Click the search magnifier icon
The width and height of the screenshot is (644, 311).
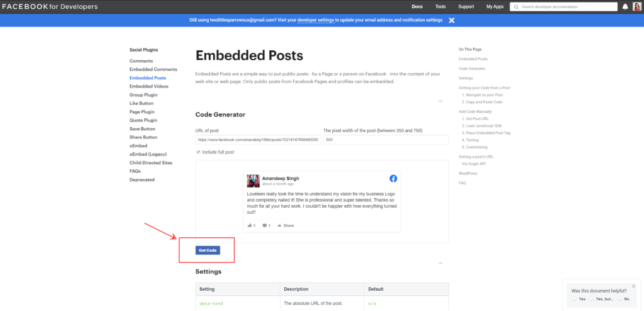point(516,7)
